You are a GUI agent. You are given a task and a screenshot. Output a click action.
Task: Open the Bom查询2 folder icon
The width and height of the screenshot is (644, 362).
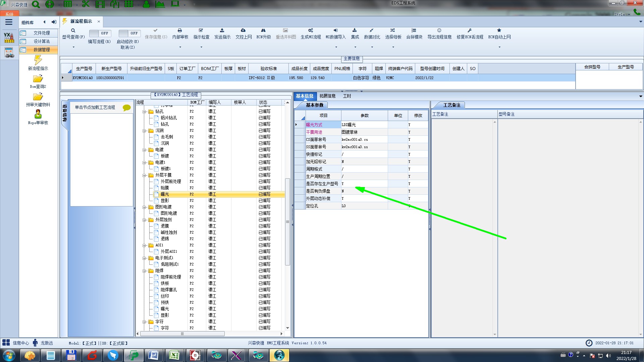click(38, 79)
